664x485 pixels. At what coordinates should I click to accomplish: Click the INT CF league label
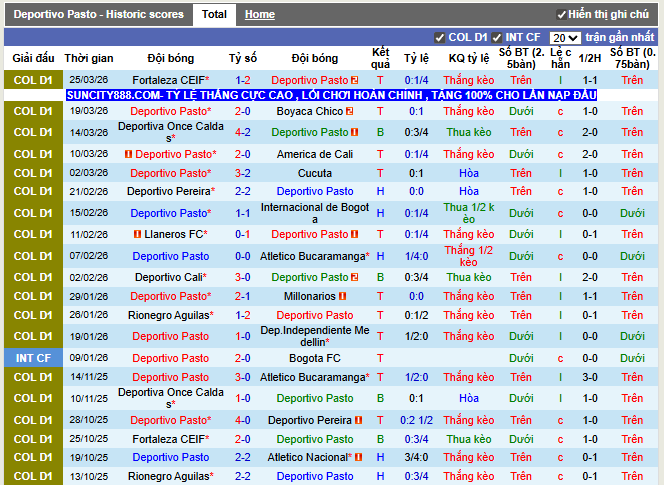33,358
